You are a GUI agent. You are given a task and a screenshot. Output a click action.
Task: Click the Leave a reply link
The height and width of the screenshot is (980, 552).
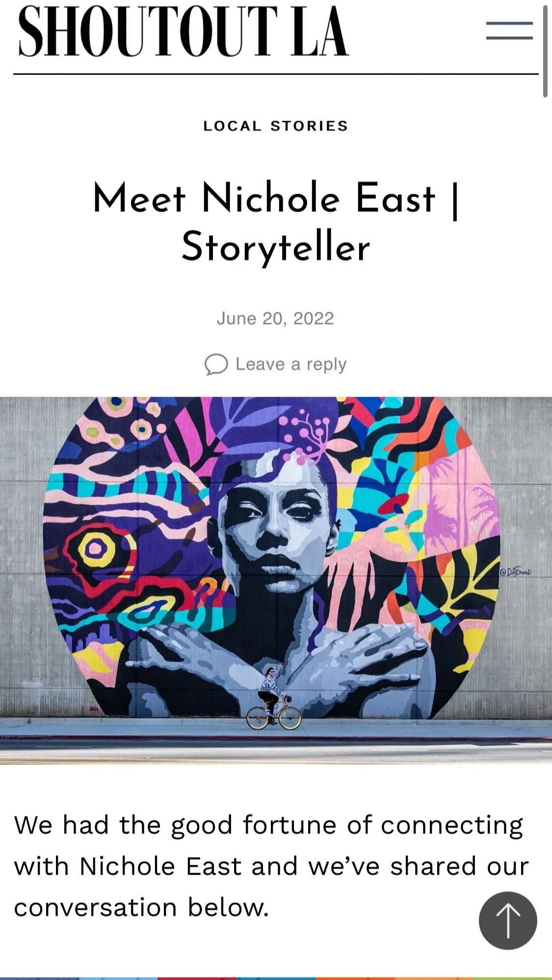[x=291, y=364]
